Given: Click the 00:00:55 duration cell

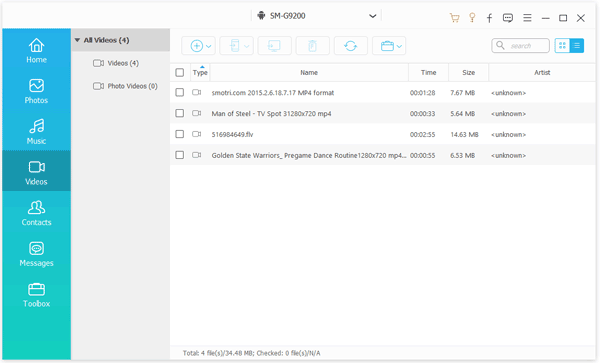Looking at the screenshot, I should click(422, 155).
